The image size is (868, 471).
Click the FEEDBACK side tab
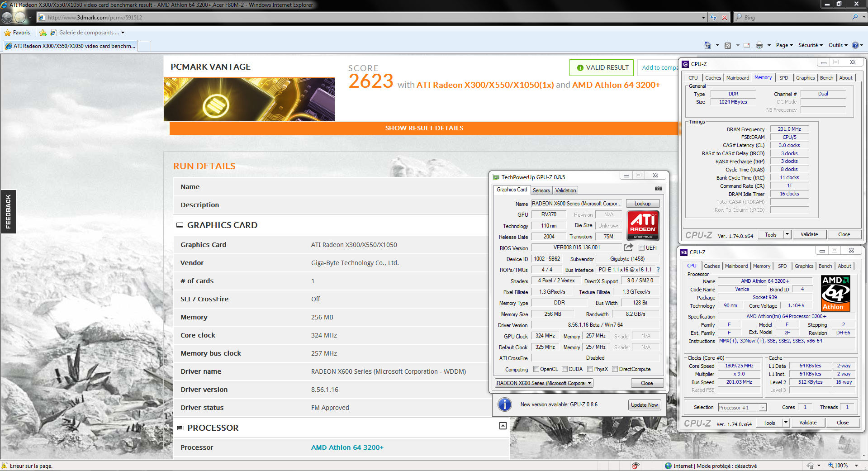point(8,211)
